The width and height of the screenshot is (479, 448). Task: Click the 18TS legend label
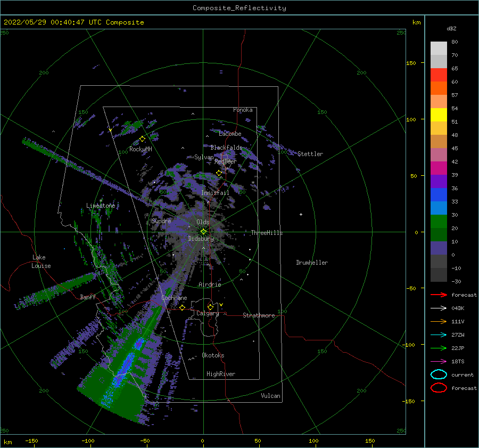coord(458,362)
